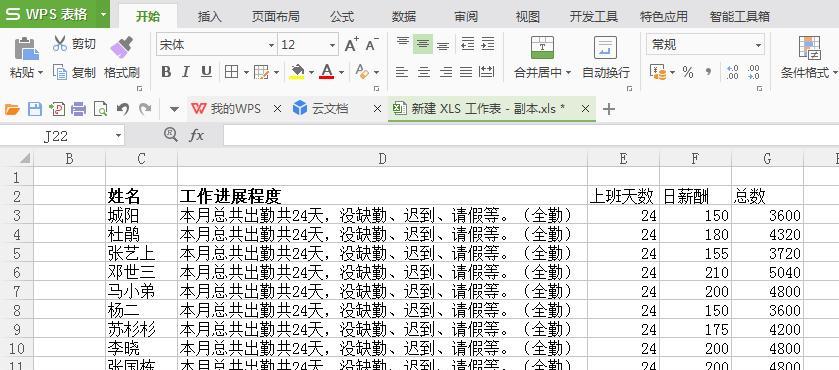Click the fx insert function icon
This screenshot has height=370, width=839.
pos(196,135)
